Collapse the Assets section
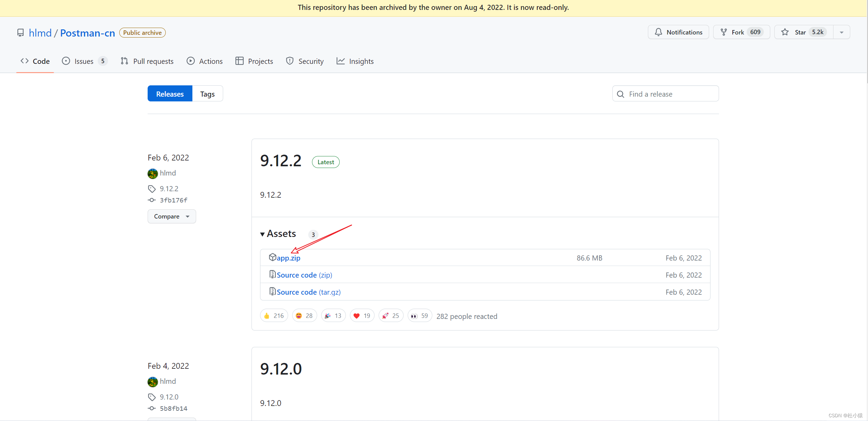868x421 pixels. tap(278, 234)
